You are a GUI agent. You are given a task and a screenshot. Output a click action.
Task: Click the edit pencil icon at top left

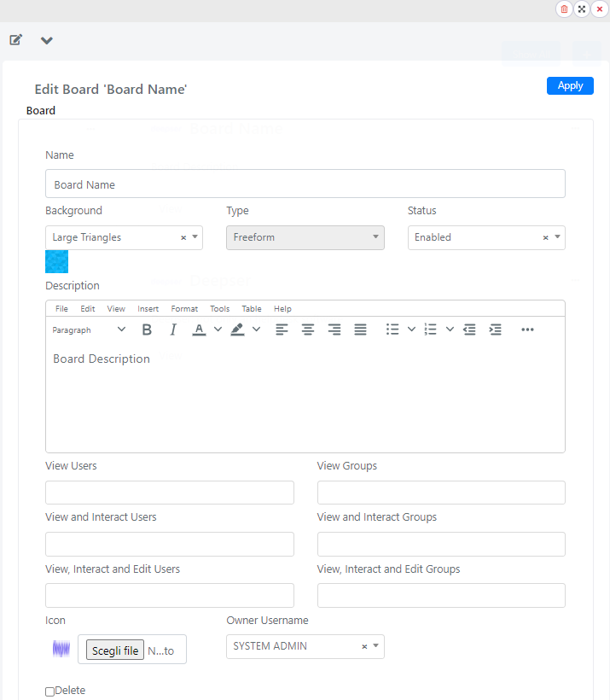click(16, 40)
